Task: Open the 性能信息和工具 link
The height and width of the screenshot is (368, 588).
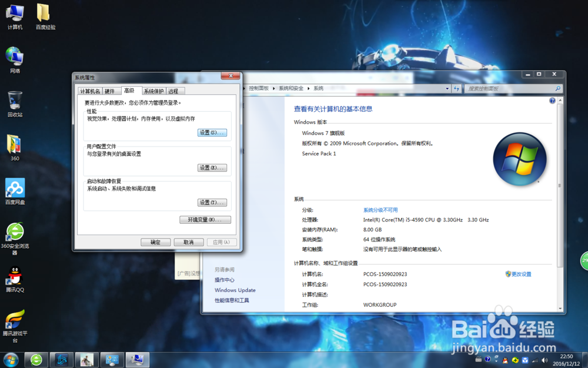Action: (232, 300)
